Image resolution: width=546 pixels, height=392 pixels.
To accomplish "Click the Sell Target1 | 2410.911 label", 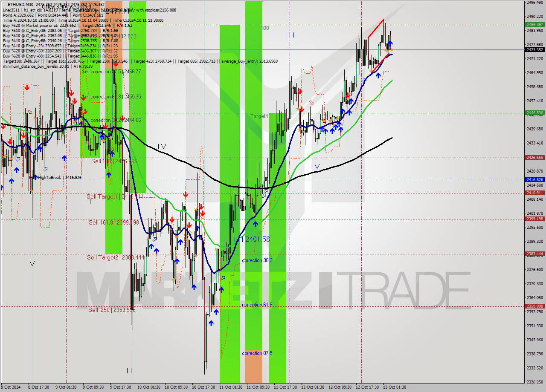I will click(x=115, y=196).
